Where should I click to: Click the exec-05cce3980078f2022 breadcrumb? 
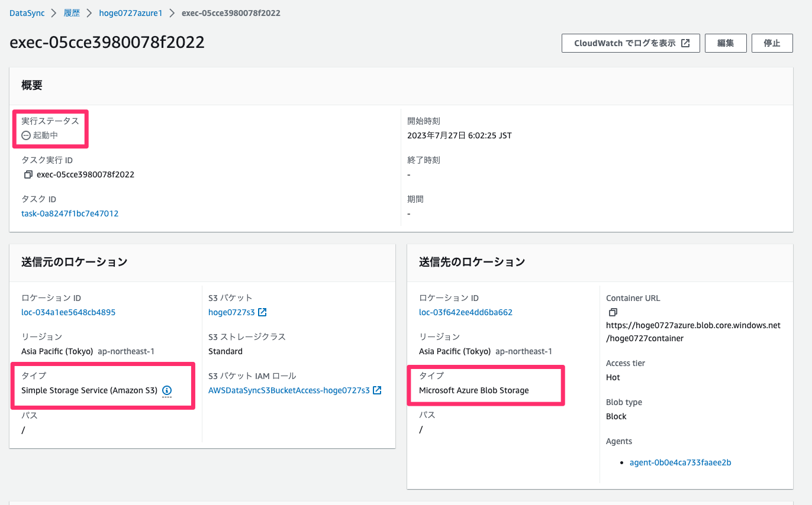(x=231, y=12)
